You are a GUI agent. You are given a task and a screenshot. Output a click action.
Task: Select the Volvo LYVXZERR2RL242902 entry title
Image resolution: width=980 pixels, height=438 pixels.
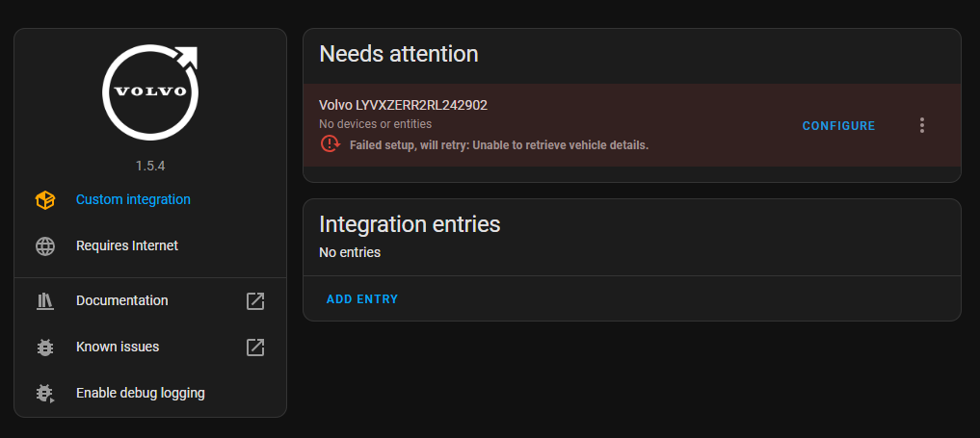403,106
